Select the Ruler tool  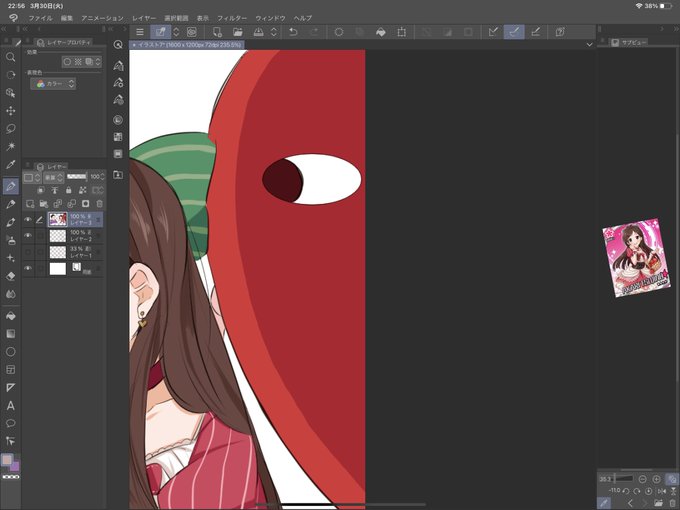[10, 387]
